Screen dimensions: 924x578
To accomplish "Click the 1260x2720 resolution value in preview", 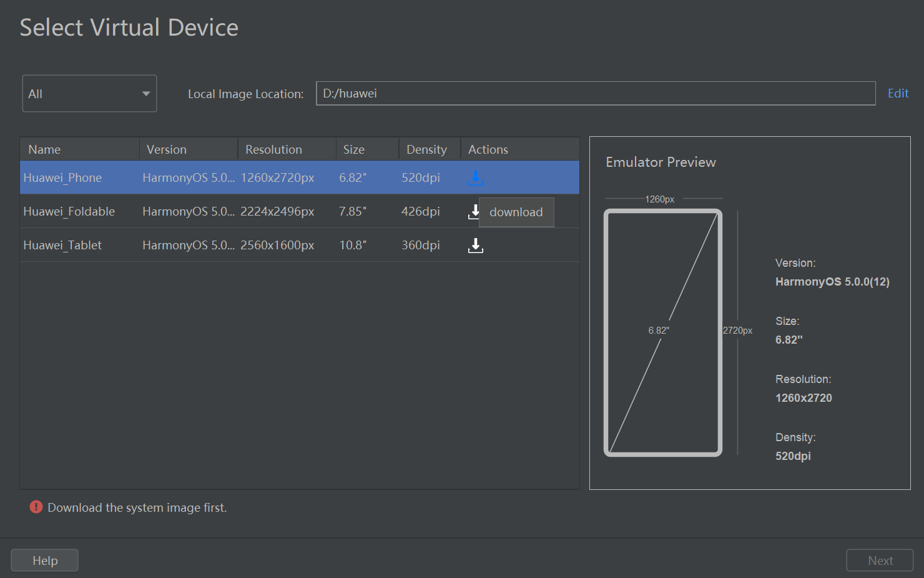I will 804,398.
